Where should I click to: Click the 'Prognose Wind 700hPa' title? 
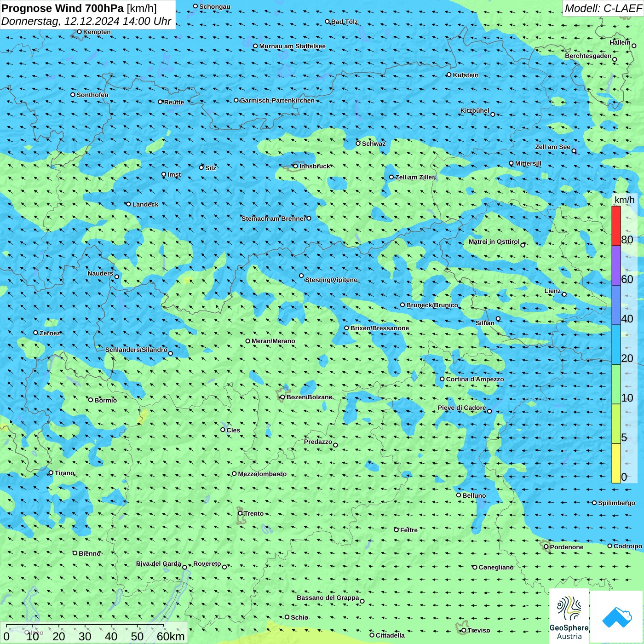63,8
